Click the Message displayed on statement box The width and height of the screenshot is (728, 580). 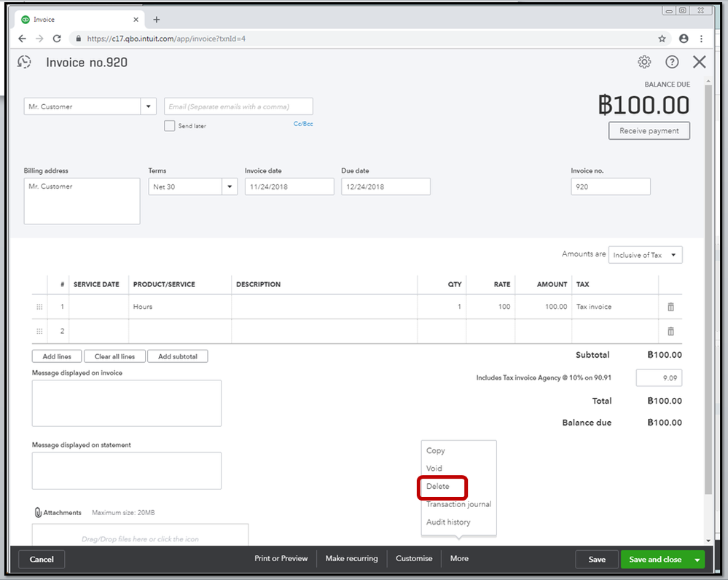click(x=126, y=471)
